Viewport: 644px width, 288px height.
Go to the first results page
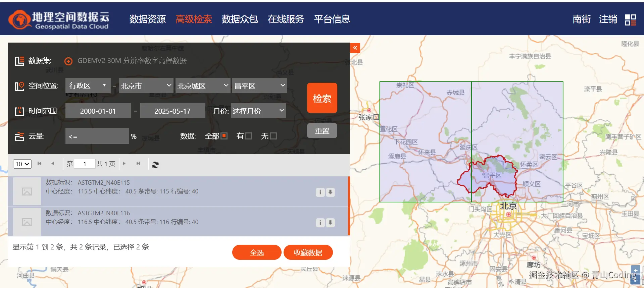(40, 164)
